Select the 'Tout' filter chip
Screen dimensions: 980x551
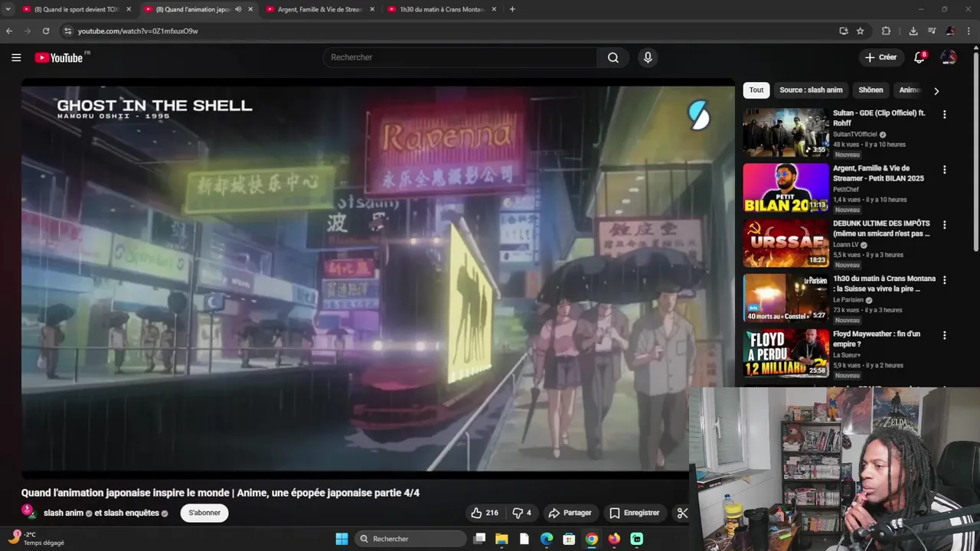[x=756, y=90]
